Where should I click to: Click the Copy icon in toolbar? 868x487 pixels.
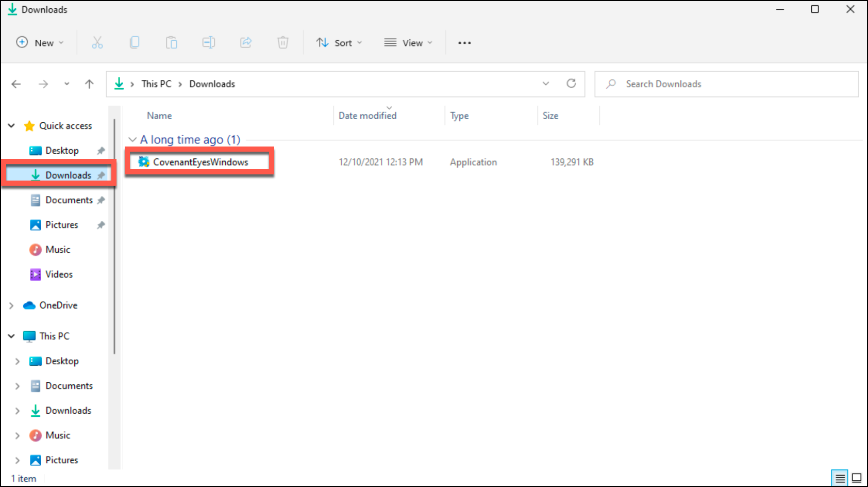click(135, 42)
